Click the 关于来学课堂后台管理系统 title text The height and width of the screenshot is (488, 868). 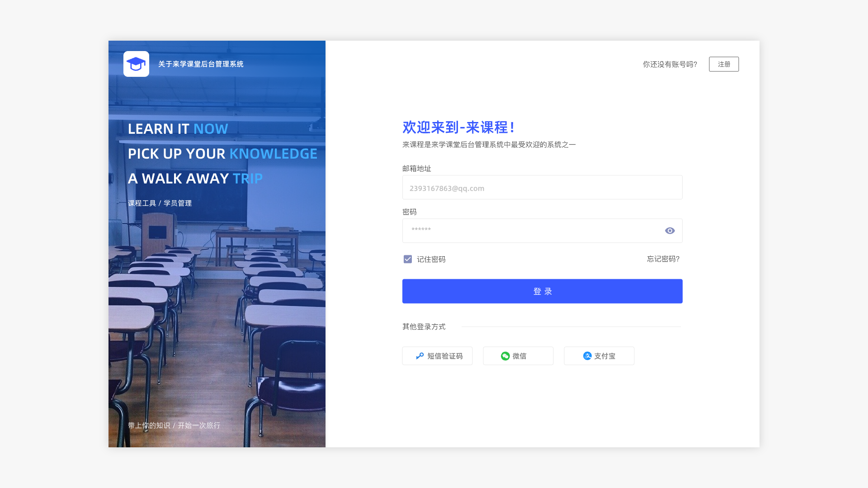(x=201, y=64)
